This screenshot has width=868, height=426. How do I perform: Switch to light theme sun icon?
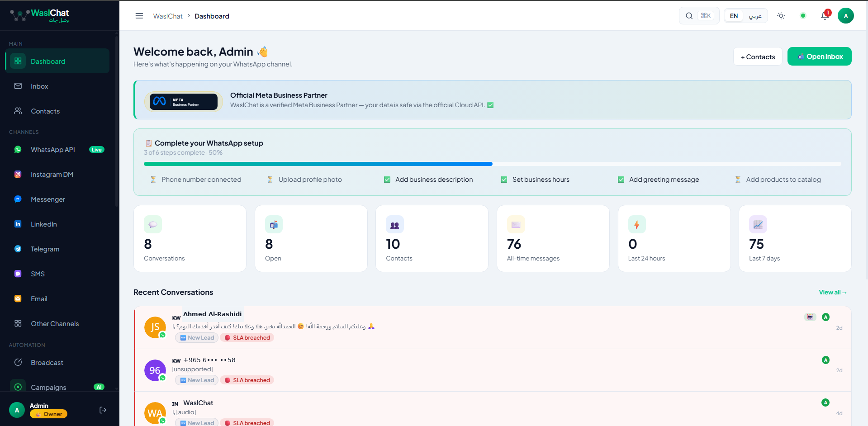[781, 16]
